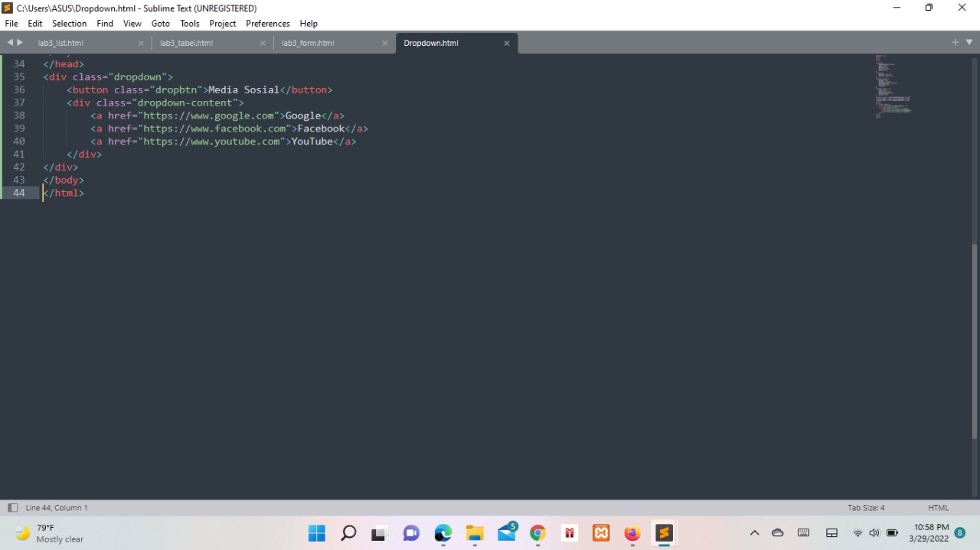
Task: Open the weather widget showing 79°F
Action: 50,533
